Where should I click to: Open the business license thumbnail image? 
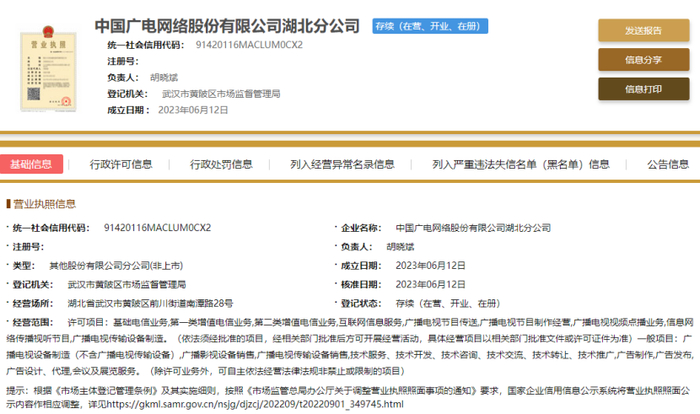tap(48, 68)
